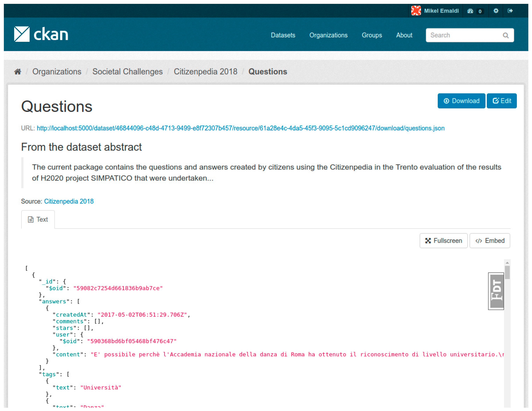Click the Edit resource button
Image resolution: width=532 pixels, height=411 pixels.
[x=502, y=101]
